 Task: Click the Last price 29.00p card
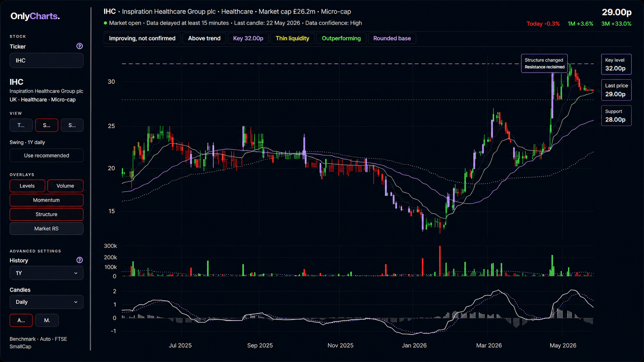click(616, 90)
